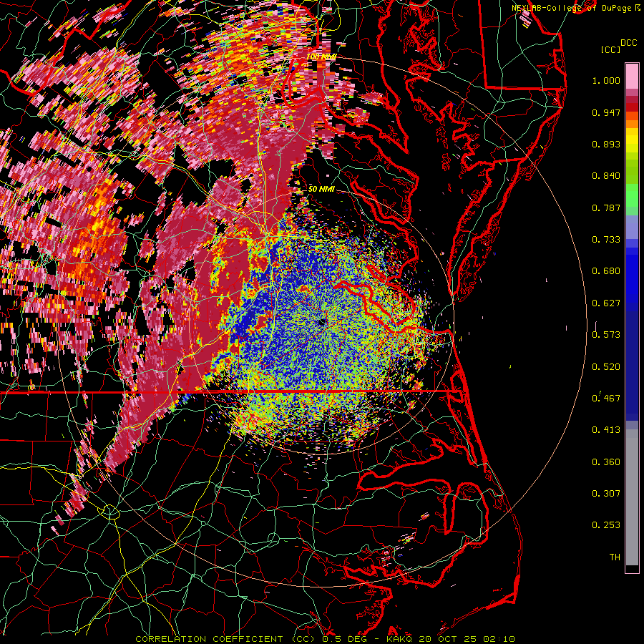Select the 0.573 legend value
Viewport: 644px width, 644px height.
606,335
